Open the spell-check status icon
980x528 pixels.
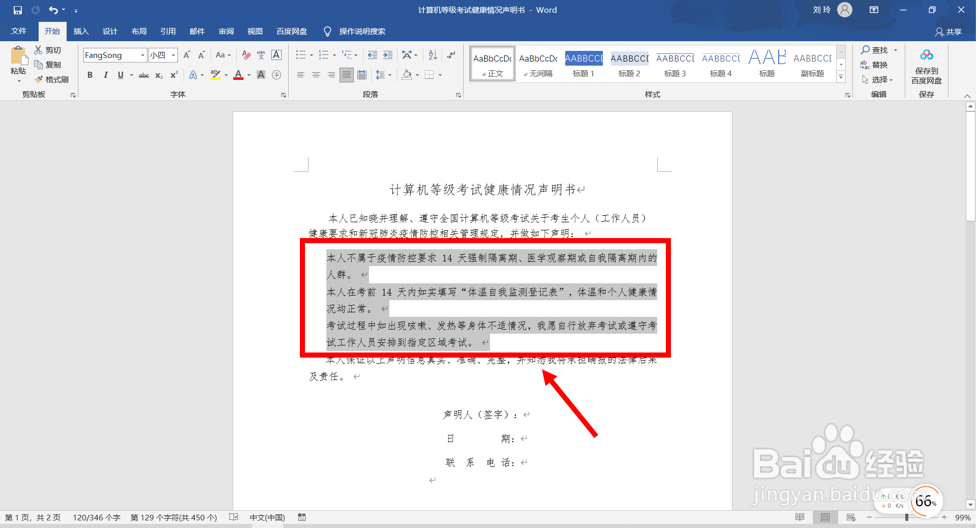coord(234,517)
